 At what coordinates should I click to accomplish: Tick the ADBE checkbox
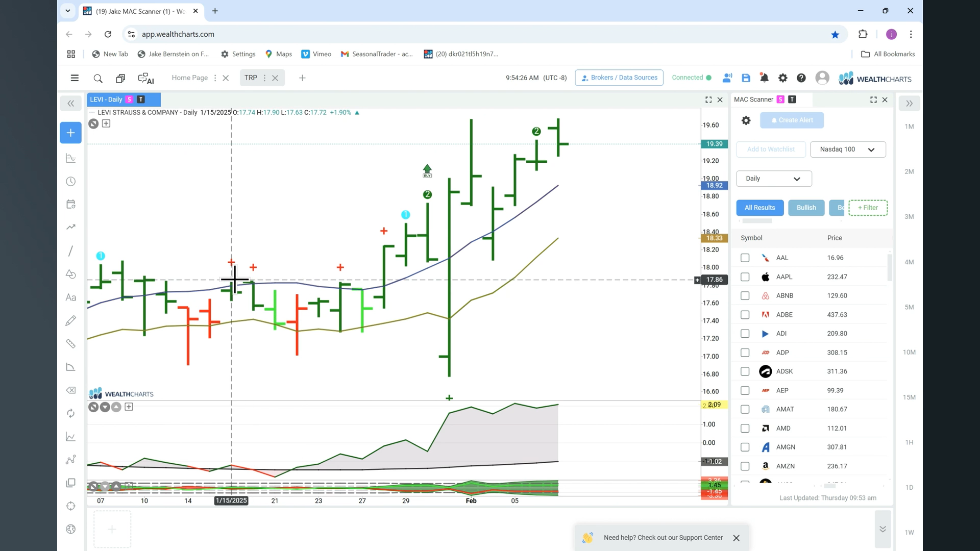pos(745,315)
